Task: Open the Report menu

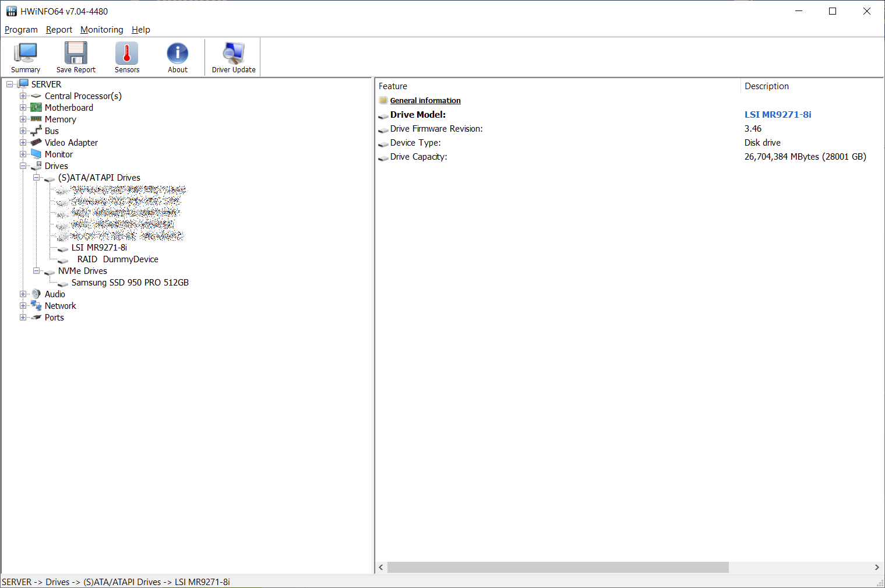Action: point(59,30)
